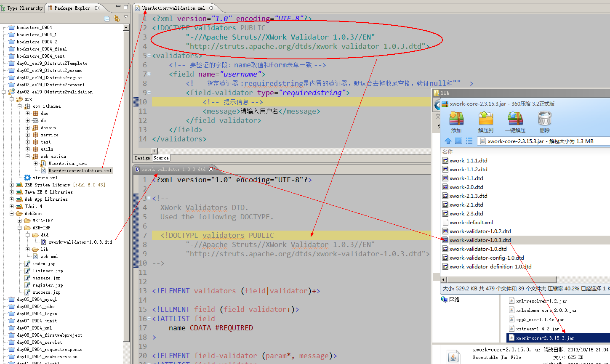Select index.jsp in WebRoot
610x364 pixels.
pyautogui.click(x=44, y=264)
